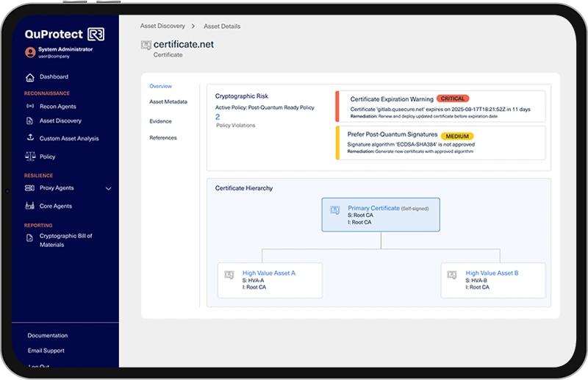Click the Cryptographic Bill of Materials document icon
This screenshot has height=380, width=588.
(x=30, y=237)
